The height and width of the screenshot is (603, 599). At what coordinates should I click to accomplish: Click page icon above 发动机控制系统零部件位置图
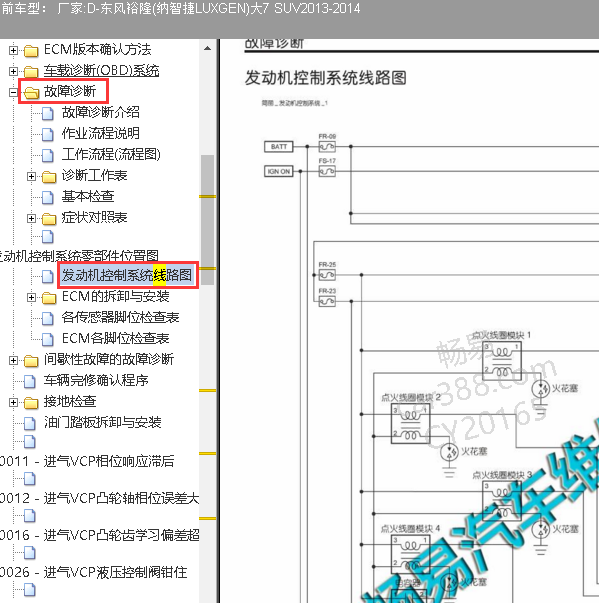[x=47, y=237]
